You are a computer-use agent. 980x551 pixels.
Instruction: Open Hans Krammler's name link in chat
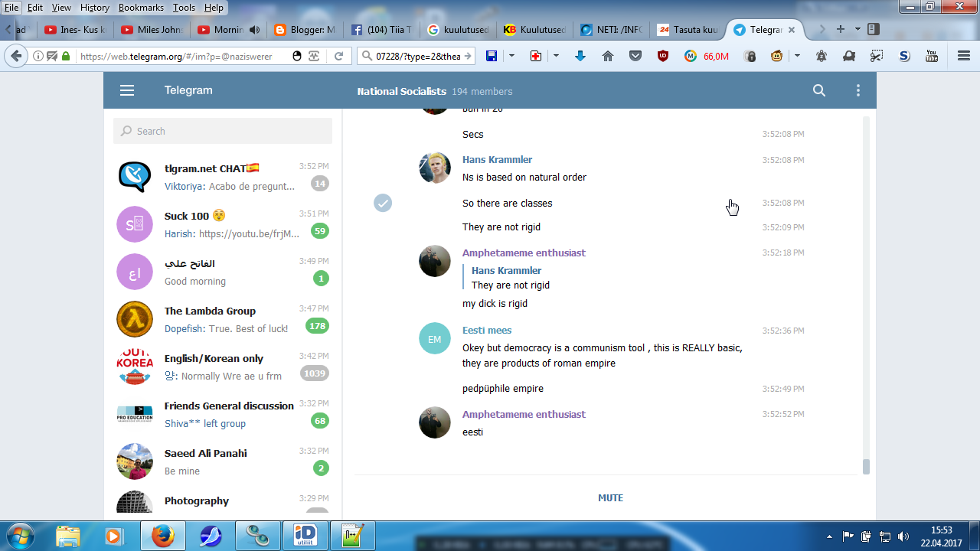(x=497, y=160)
